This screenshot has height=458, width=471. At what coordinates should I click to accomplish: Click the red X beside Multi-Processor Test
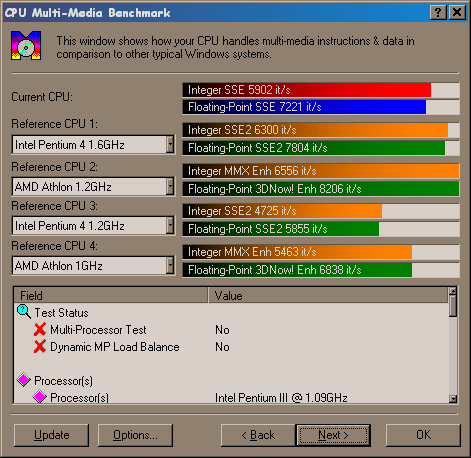pos(40,329)
